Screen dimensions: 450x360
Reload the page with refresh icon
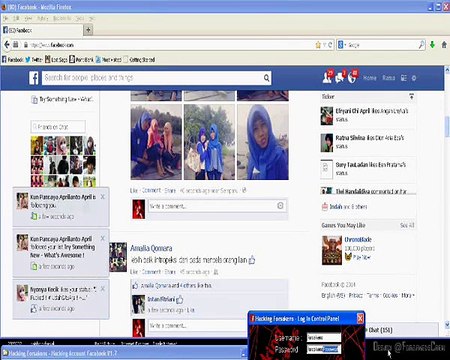(330, 45)
